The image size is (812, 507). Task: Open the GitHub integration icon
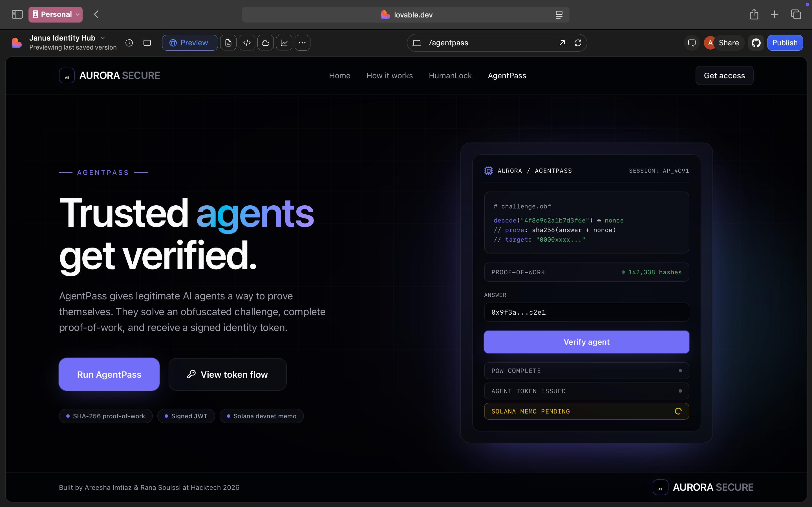coord(756,43)
